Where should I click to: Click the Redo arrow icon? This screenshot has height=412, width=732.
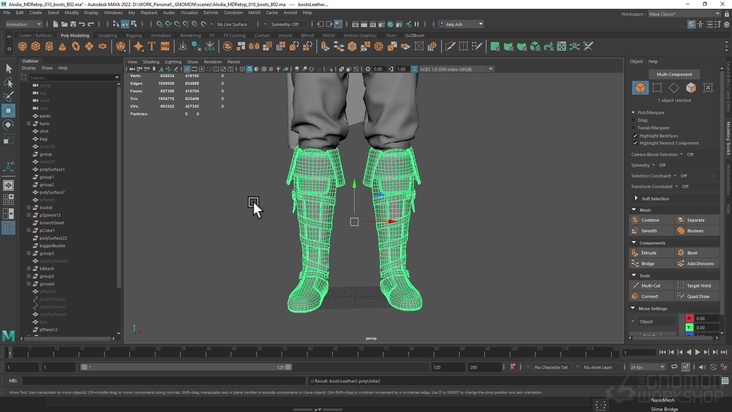coord(91,24)
